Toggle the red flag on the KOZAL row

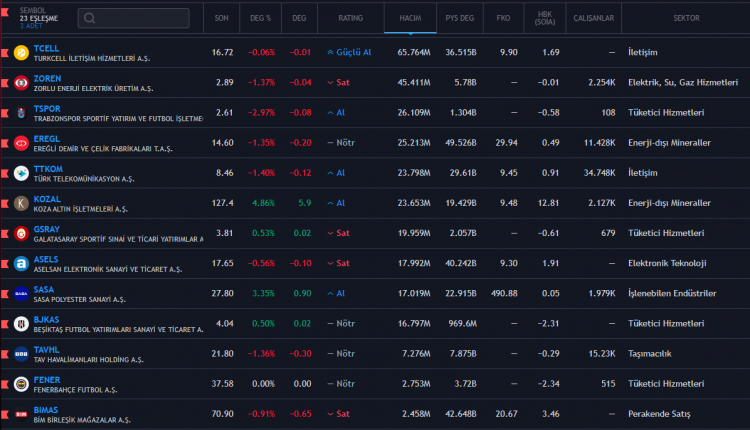[x=5, y=203]
